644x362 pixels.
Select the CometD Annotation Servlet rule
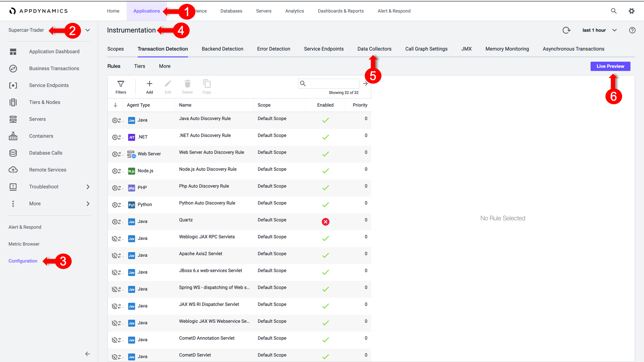point(239,340)
